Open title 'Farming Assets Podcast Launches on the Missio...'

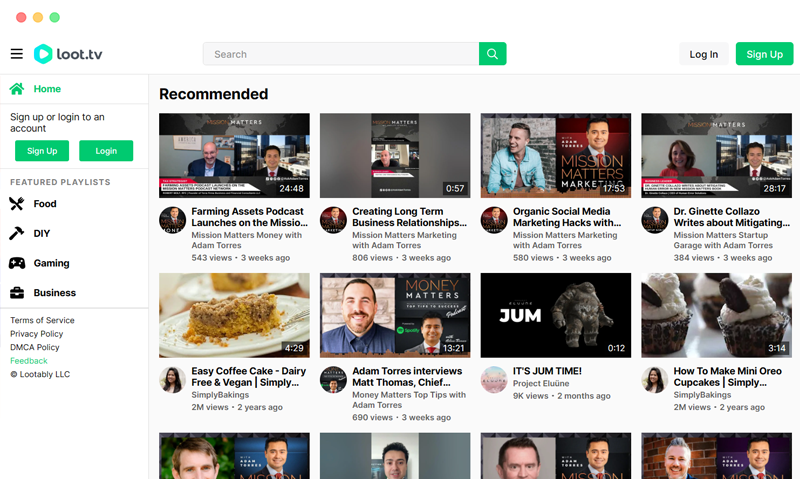coord(249,217)
